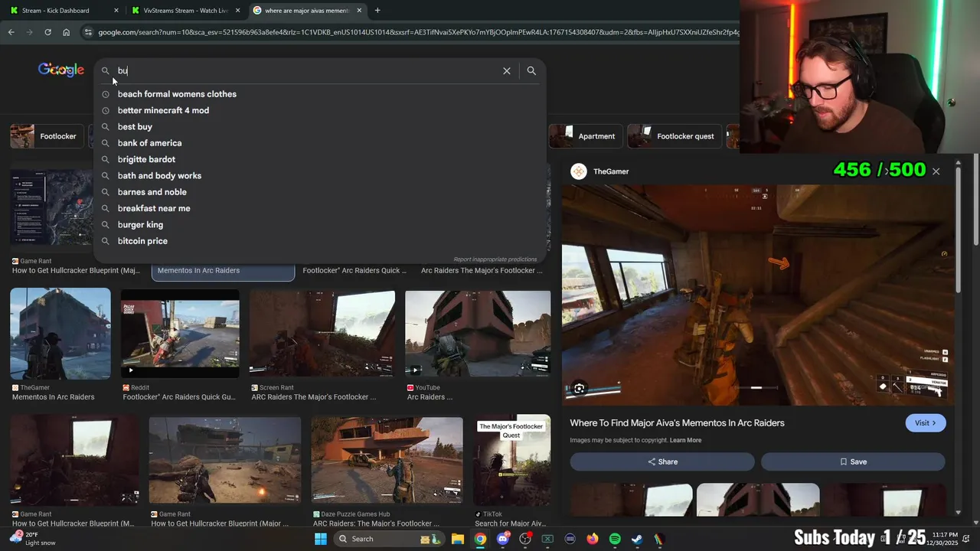Viewport: 980px width, 551px height.
Task: Save the image with Save button
Action: (853, 461)
